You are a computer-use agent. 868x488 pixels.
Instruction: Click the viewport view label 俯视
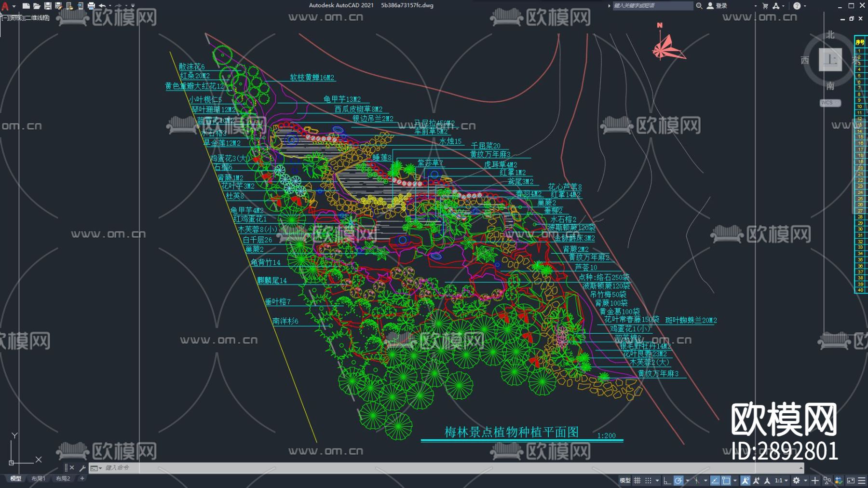(x=16, y=18)
